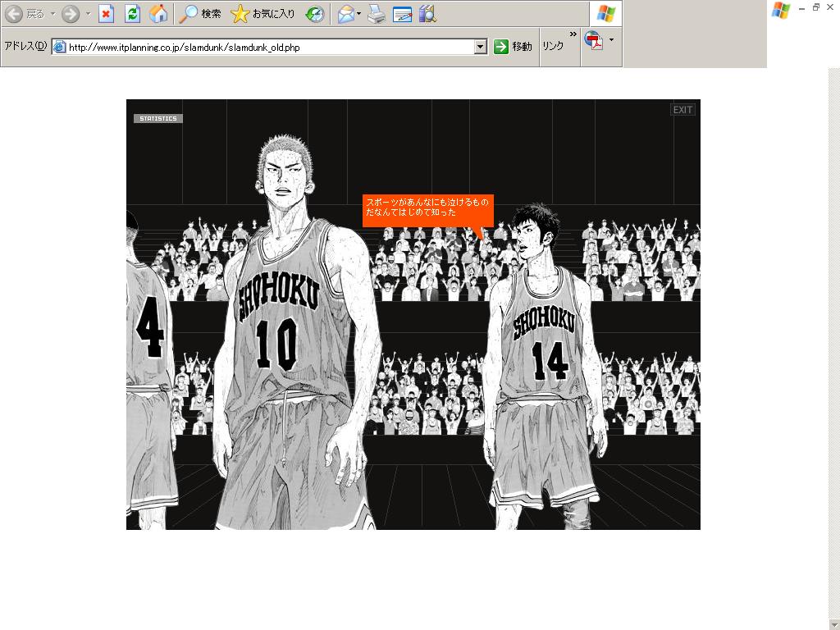Click the page icon beside the URL
The width and height of the screenshot is (840, 630).
[x=59, y=47]
